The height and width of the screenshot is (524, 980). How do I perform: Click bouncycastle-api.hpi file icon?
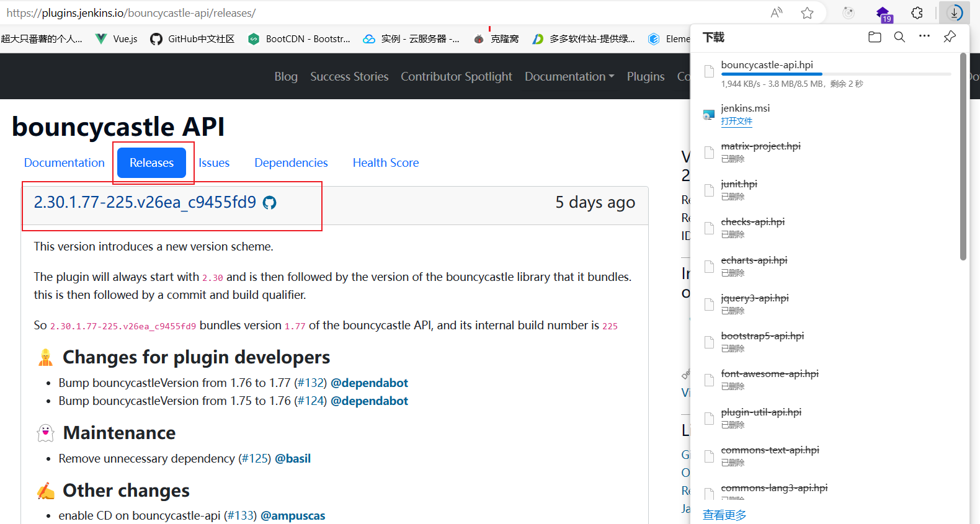[x=709, y=72]
